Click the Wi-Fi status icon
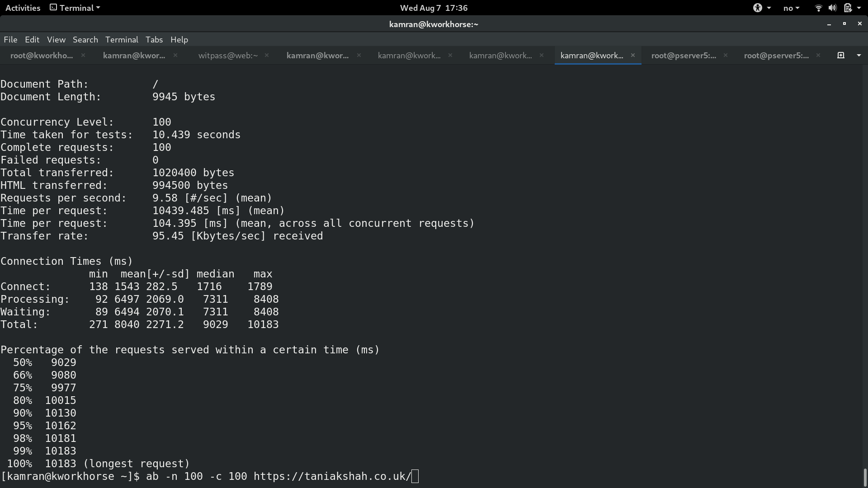The image size is (868, 488). coord(818,8)
